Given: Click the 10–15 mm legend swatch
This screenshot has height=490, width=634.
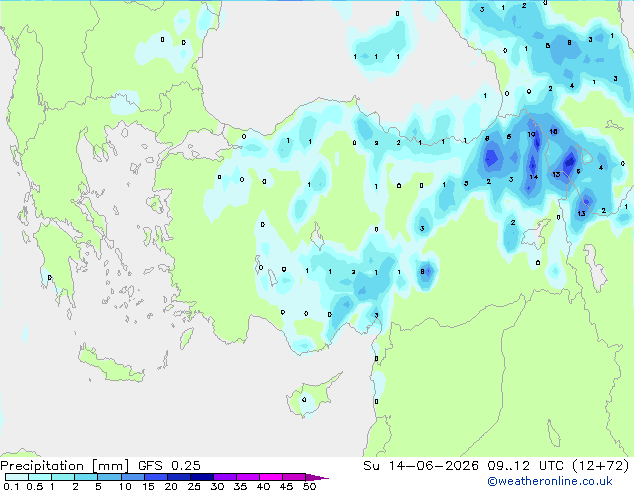Looking at the screenshot, I should 133,477.
